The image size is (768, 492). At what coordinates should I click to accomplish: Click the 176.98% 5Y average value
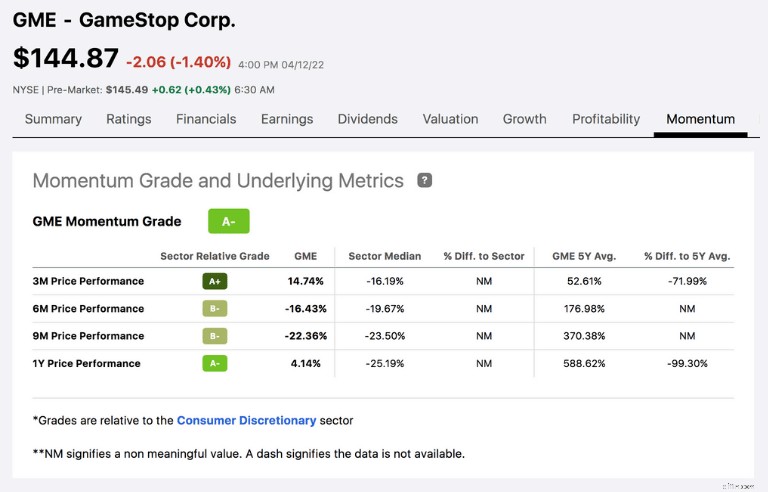point(584,309)
